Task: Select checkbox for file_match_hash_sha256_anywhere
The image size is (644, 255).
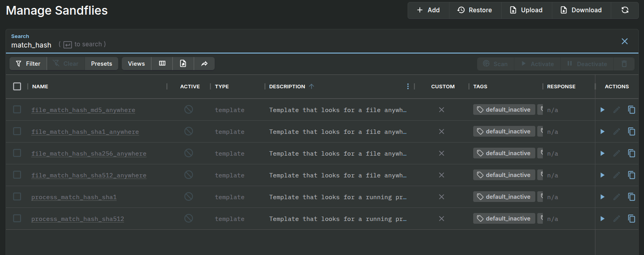Action: point(17,153)
